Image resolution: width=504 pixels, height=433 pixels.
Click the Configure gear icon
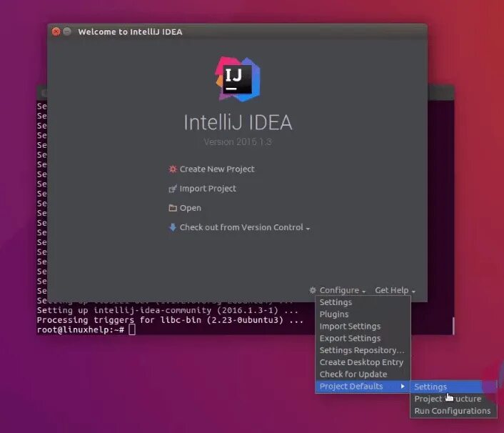pyautogui.click(x=313, y=290)
